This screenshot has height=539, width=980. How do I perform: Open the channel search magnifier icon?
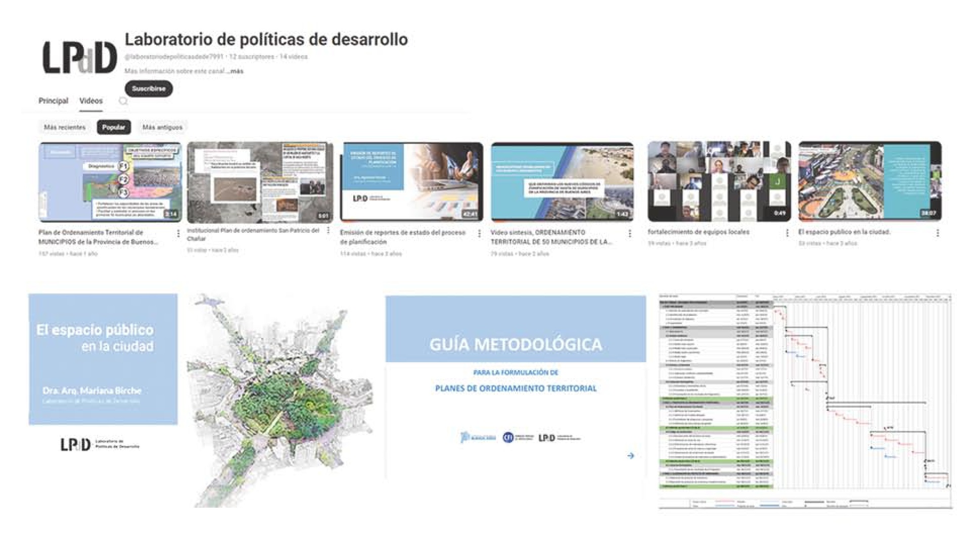123,101
